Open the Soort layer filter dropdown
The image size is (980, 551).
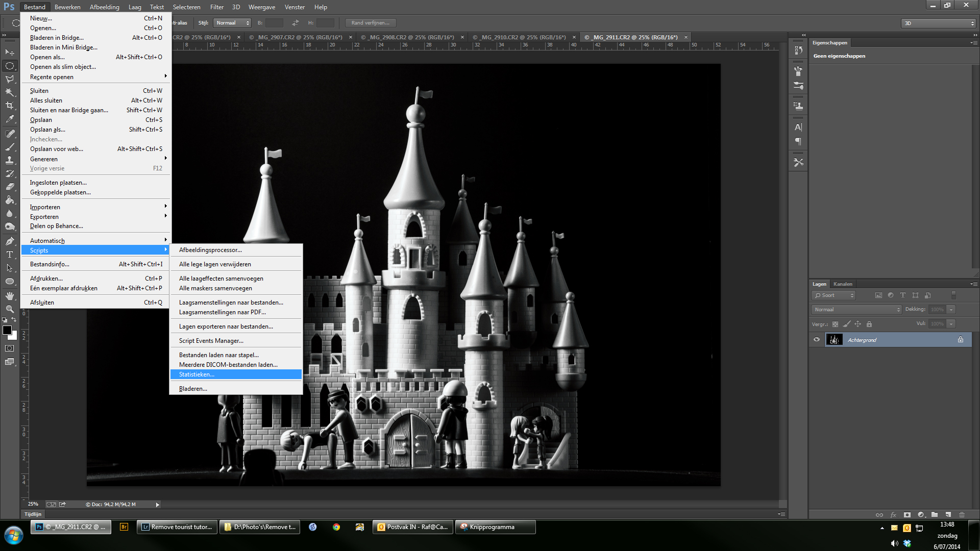pos(834,295)
